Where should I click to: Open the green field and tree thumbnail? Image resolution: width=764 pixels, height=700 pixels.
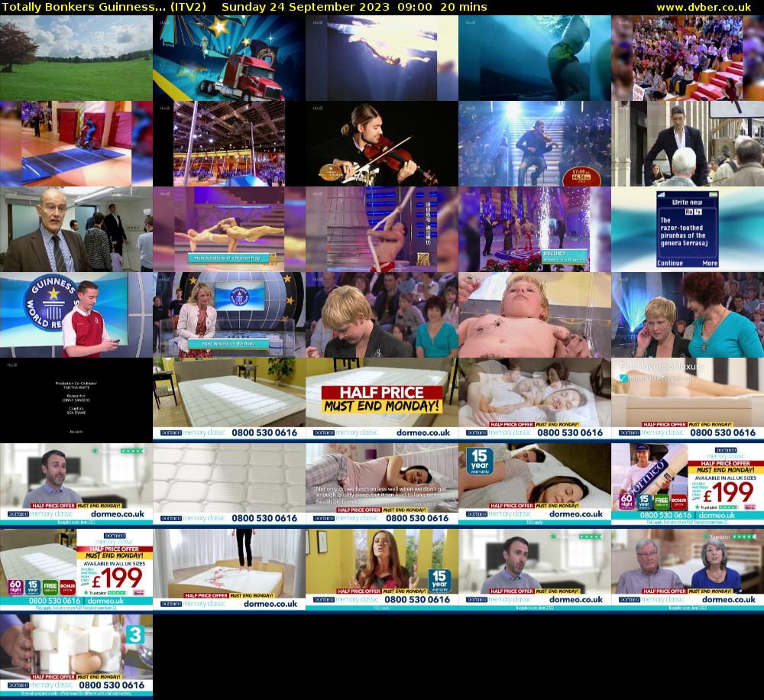[x=76, y=58]
